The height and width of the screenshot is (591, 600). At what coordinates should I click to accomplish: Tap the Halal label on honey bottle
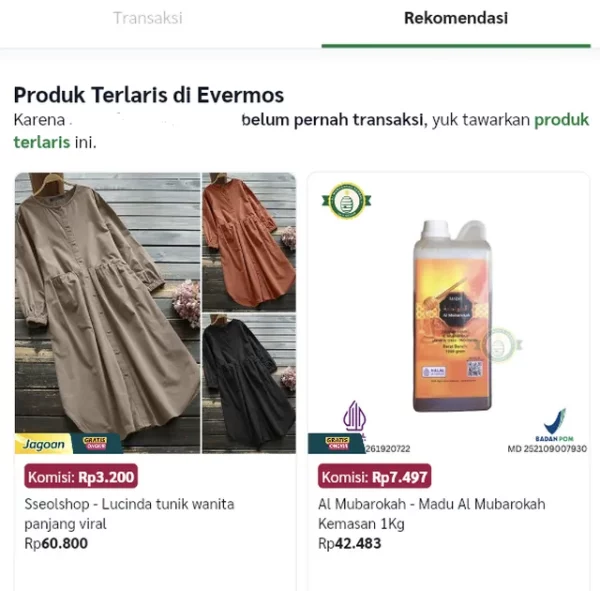[434, 371]
